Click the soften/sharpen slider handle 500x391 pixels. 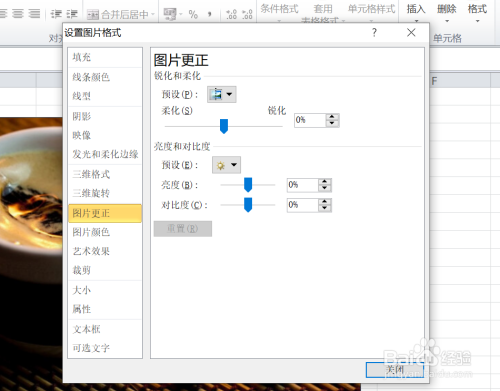[x=224, y=126]
